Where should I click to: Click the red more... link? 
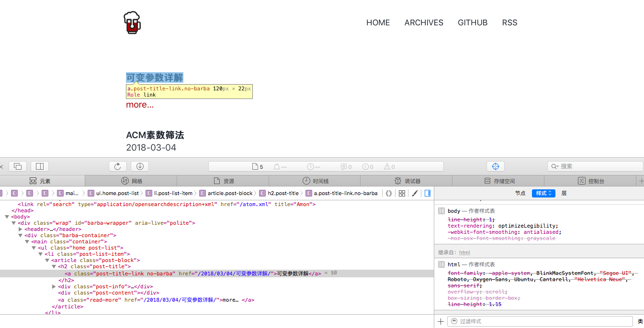click(x=140, y=105)
